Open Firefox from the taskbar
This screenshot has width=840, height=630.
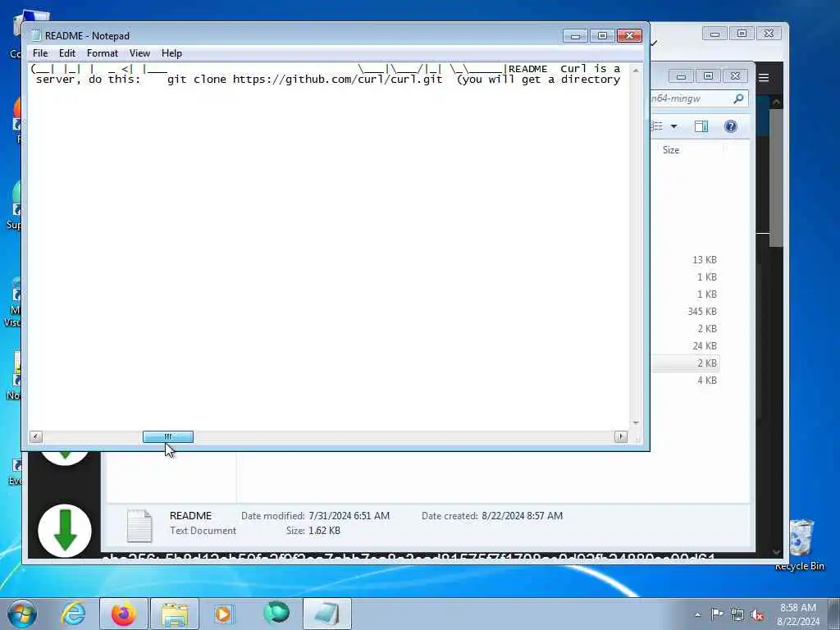point(123,614)
